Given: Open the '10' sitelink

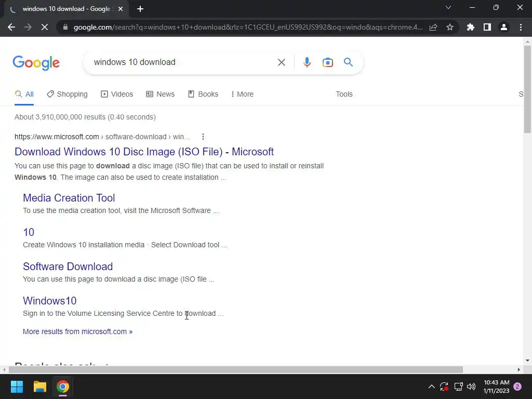Looking at the screenshot, I should [x=29, y=232].
